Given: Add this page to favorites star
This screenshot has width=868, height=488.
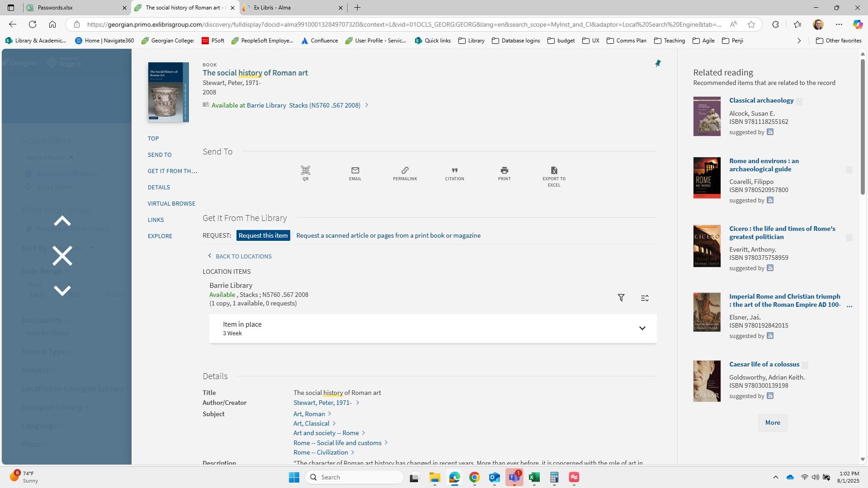Looking at the screenshot, I should click(751, 24).
